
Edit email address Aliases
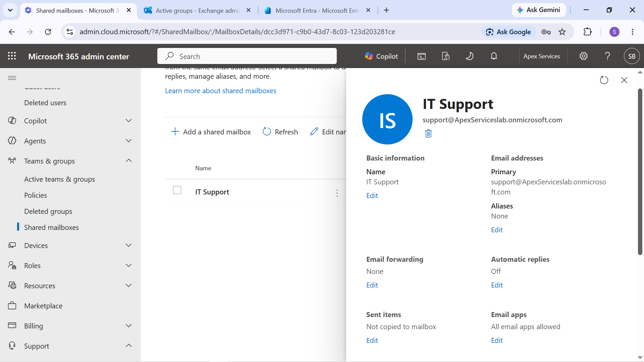(x=497, y=230)
